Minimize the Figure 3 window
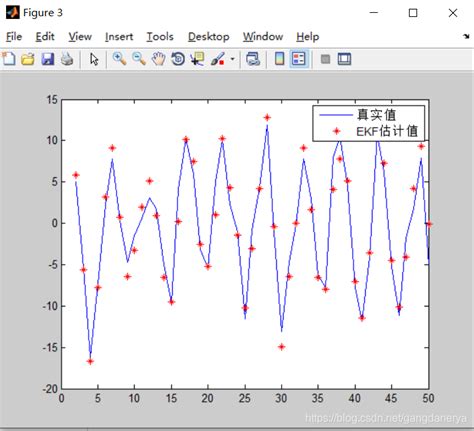474x431 pixels. (x=374, y=13)
